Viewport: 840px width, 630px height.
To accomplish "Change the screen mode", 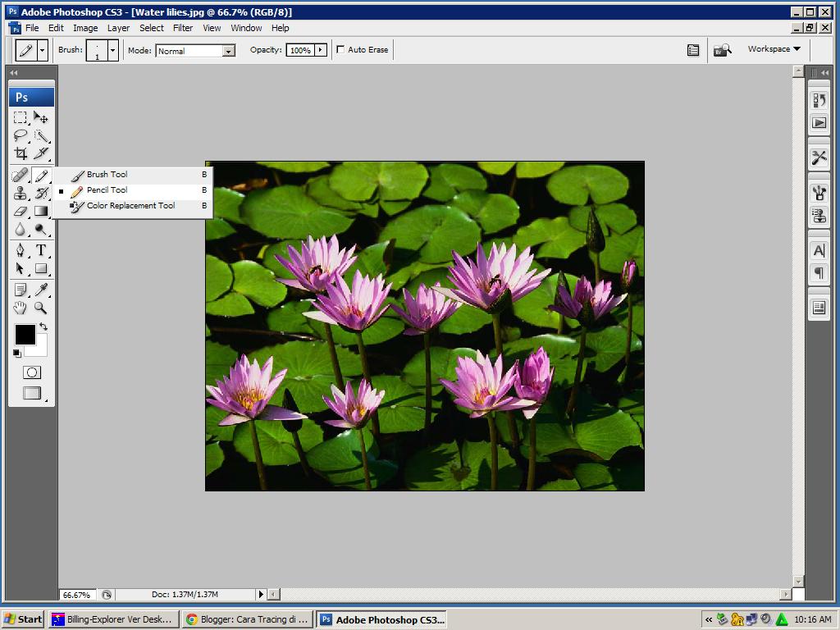I will (x=32, y=393).
